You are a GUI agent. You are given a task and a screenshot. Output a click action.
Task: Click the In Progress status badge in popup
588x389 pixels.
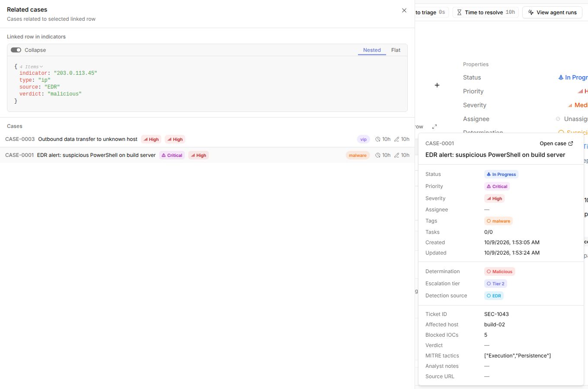pyautogui.click(x=501, y=174)
